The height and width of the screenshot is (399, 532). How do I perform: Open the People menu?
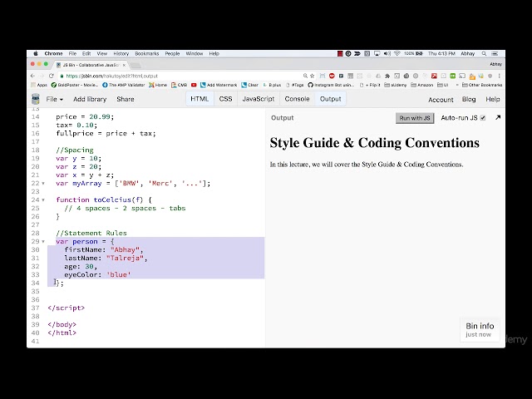[x=172, y=53]
